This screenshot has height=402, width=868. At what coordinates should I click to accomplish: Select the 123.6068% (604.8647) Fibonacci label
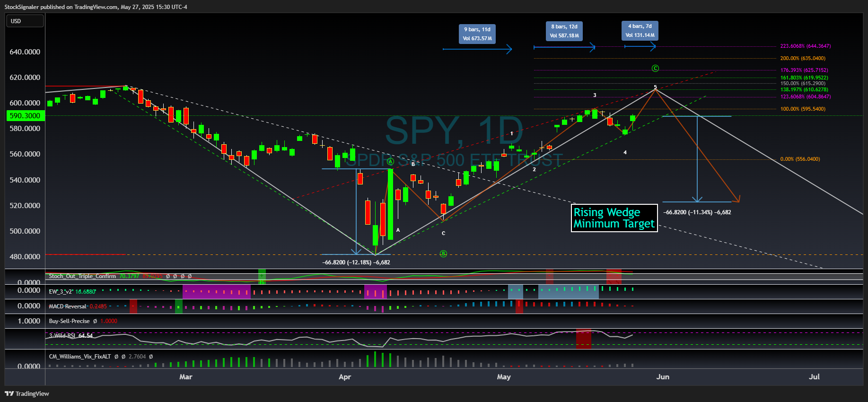(806, 96)
